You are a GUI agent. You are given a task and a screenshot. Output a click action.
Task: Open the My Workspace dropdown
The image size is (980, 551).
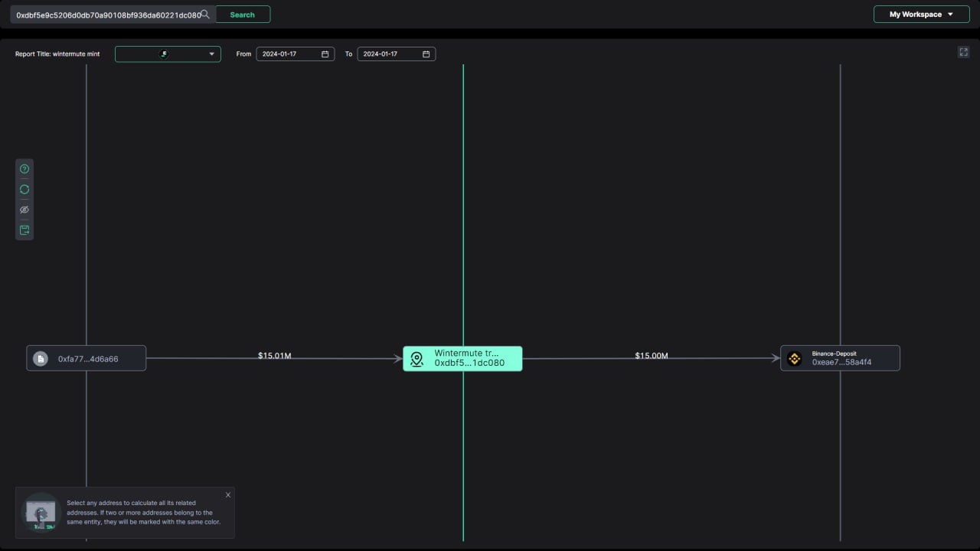point(921,15)
